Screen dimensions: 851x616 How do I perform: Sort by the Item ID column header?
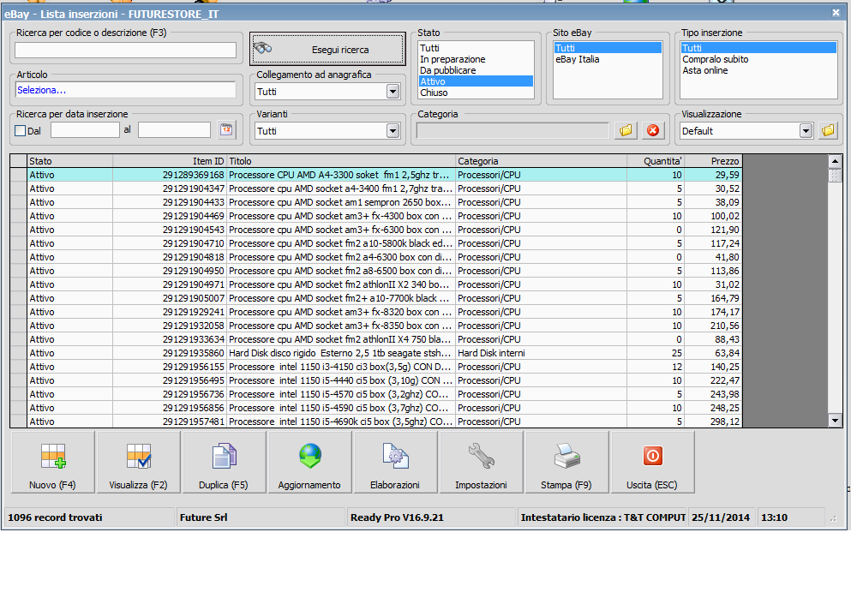(170, 161)
